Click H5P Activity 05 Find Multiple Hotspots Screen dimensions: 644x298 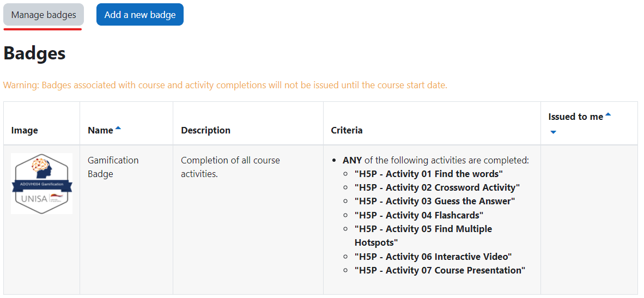pyautogui.click(x=423, y=235)
